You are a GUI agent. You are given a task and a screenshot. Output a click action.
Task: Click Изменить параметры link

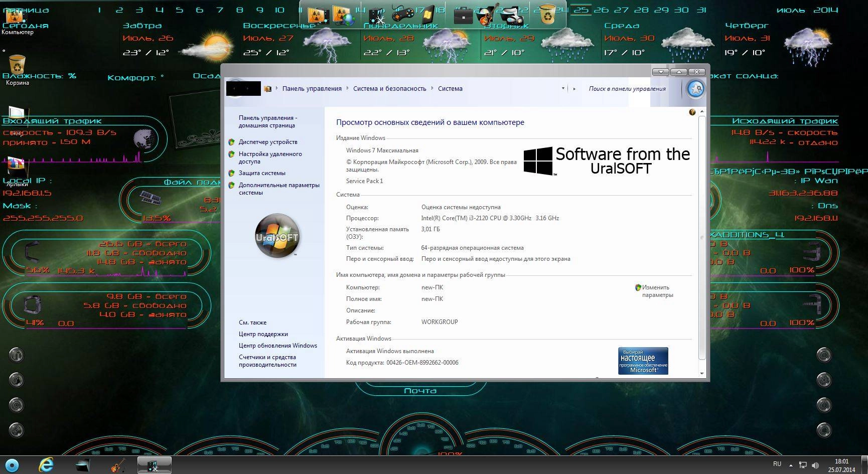click(657, 291)
